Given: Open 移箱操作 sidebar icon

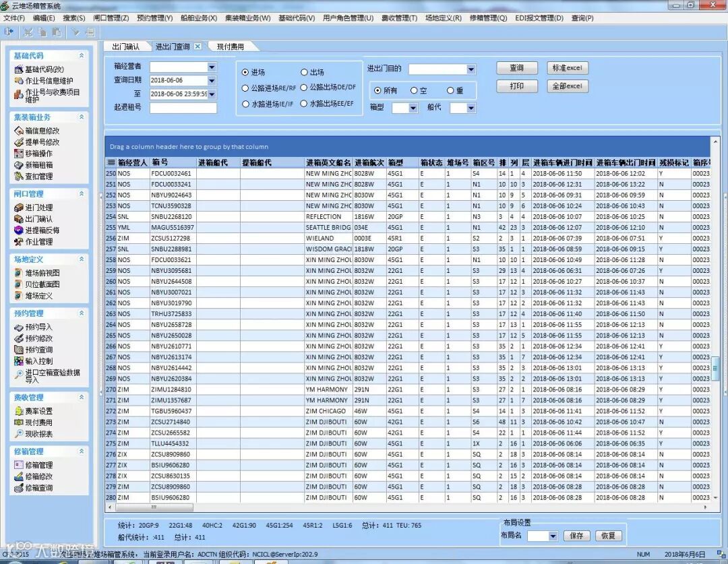Looking at the screenshot, I should pos(19,154).
